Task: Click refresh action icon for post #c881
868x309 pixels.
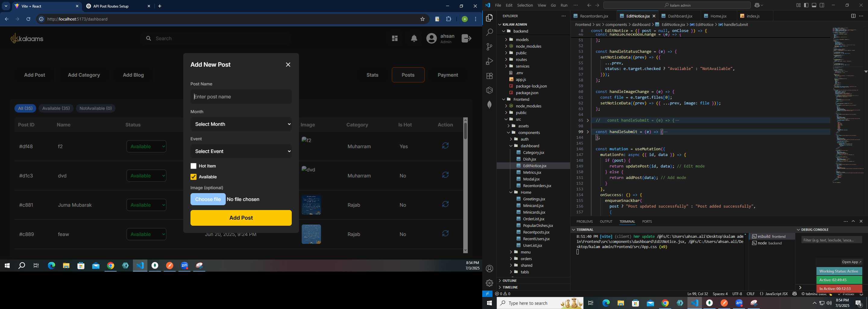Action: click(445, 204)
